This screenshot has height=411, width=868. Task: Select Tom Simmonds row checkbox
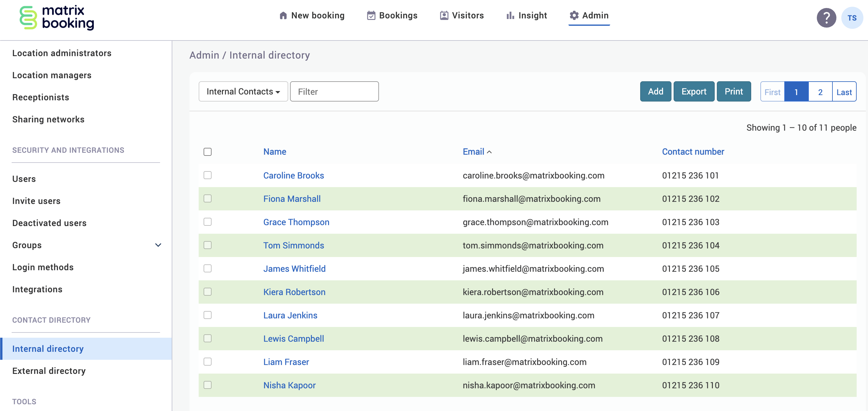(x=208, y=245)
